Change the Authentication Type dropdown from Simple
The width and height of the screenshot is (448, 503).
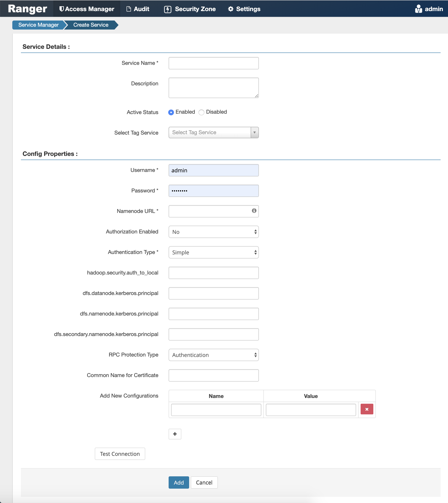click(213, 252)
